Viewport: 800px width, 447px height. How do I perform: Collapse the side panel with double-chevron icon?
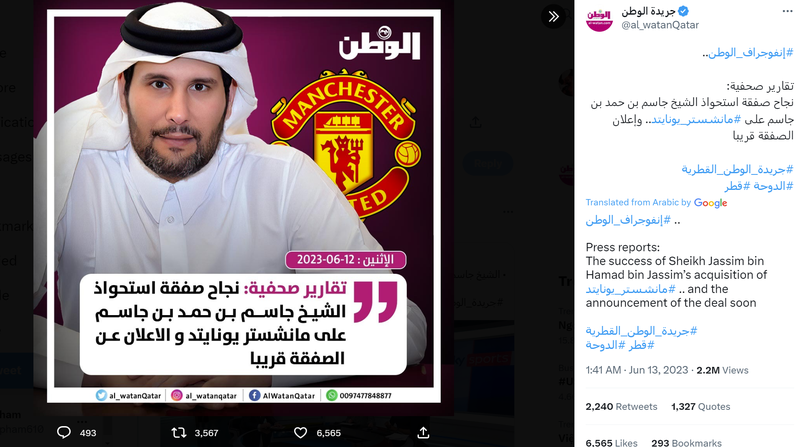[553, 17]
